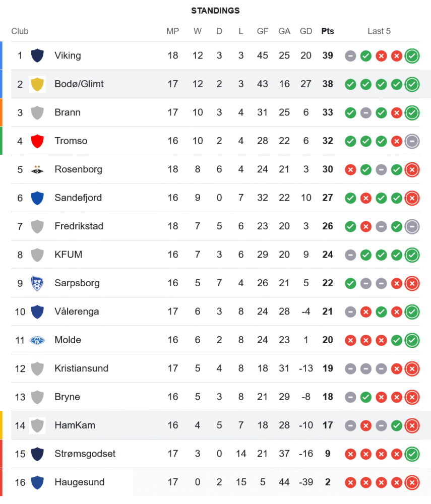Open the Kristiansund club link
The image size is (431, 504).
tap(81, 368)
